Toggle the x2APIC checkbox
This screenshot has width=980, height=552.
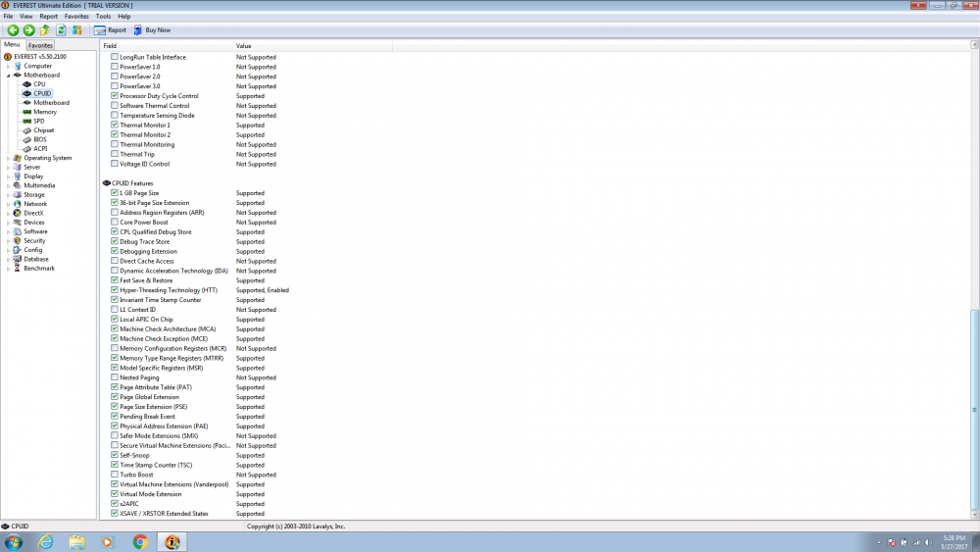tap(115, 503)
